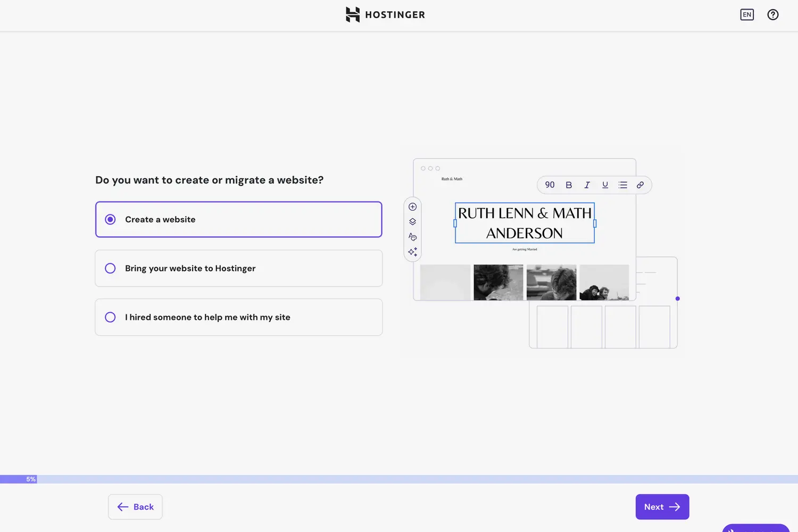798x532 pixels.
Task: Open the EN language selector
Action: [747, 14]
